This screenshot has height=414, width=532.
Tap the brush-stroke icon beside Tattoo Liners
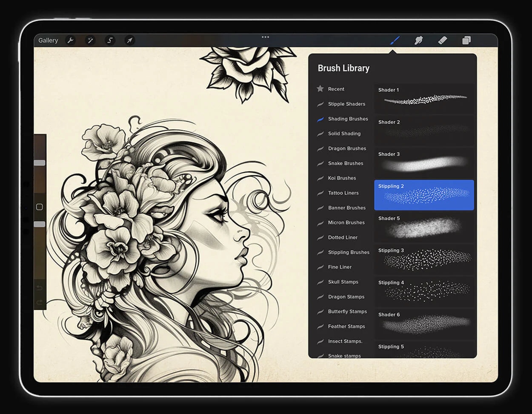point(320,193)
